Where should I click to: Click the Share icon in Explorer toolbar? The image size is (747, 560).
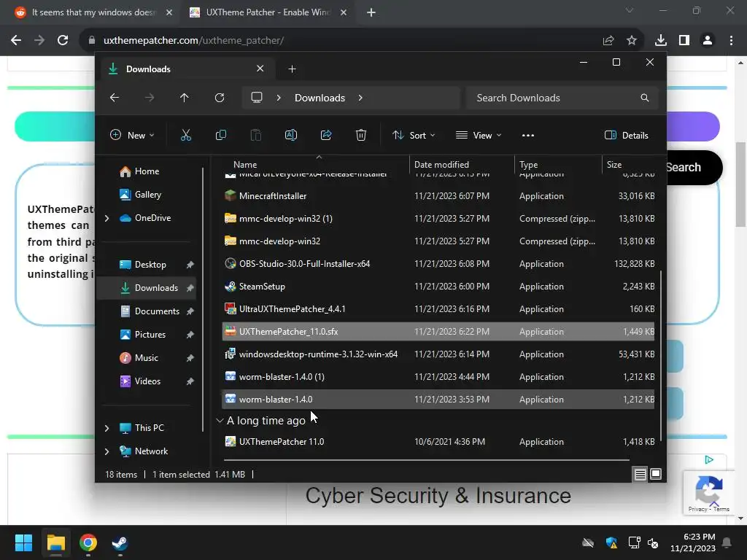coord(326,135)
